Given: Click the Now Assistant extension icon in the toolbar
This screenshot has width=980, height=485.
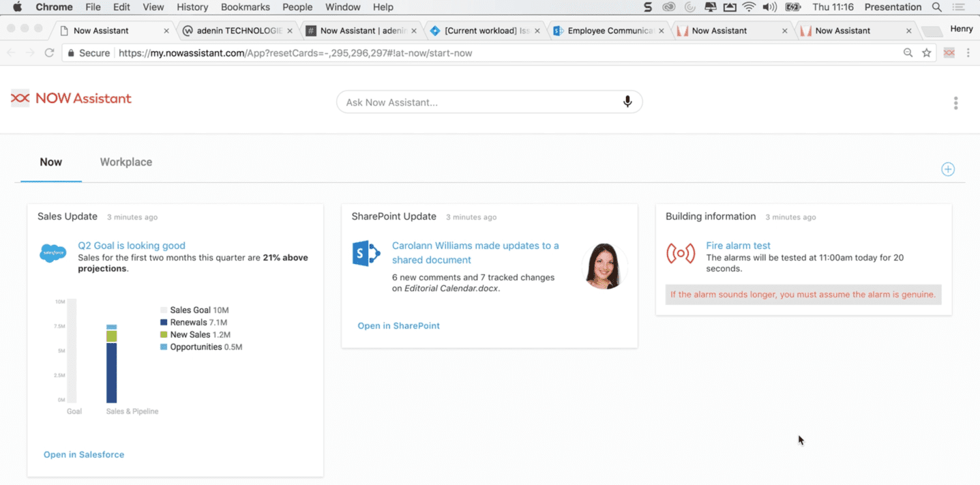Looking at the screenshot, I should coord(949,53).
